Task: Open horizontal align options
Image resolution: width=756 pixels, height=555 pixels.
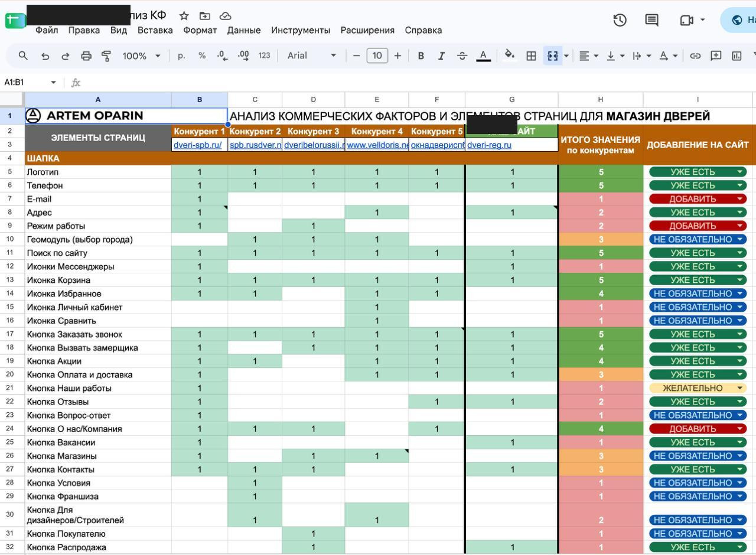Action: [588, 56]
